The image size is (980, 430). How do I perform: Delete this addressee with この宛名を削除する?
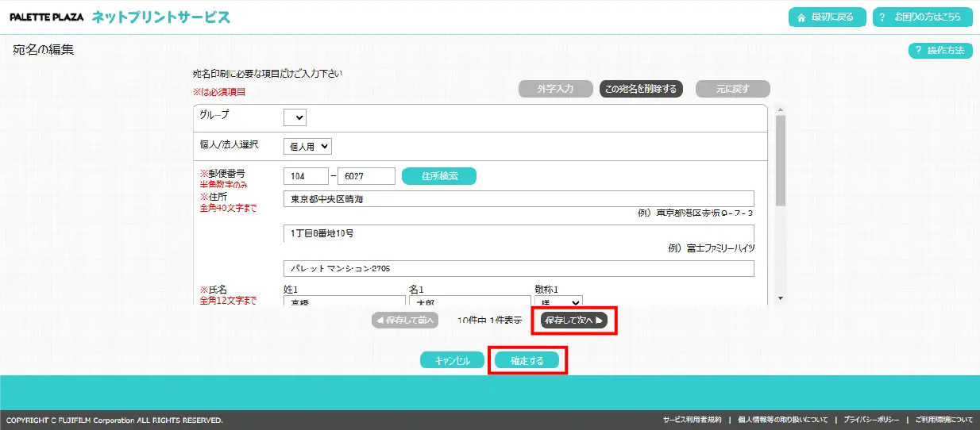[x=641, y=89]
